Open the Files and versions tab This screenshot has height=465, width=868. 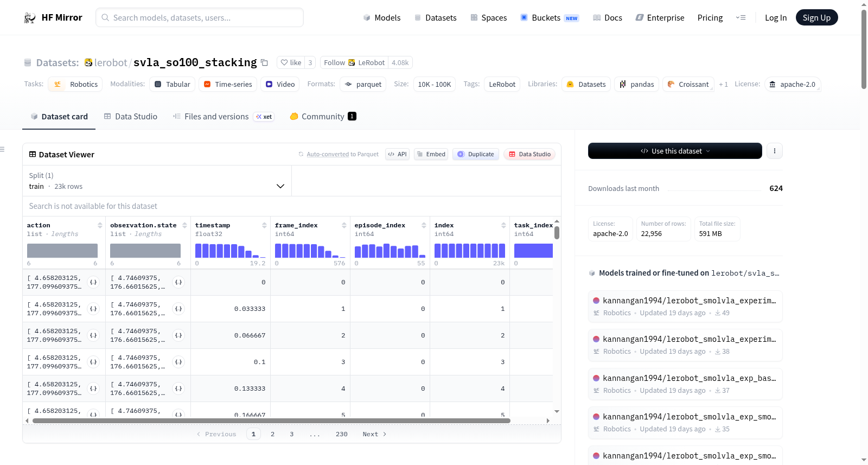[224, 117]
